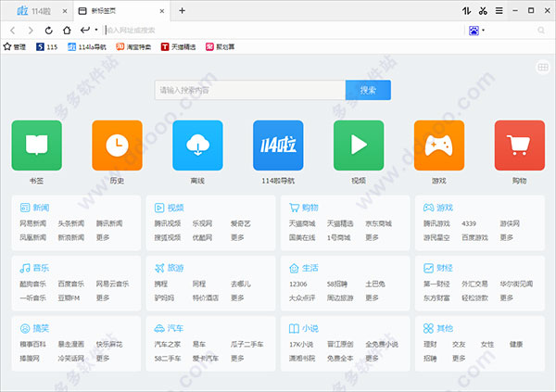The width and height of the screenshot is (556, 392).
Task: Expand the dropdown arrow beside the undo icon
Action: pos(96,31)
